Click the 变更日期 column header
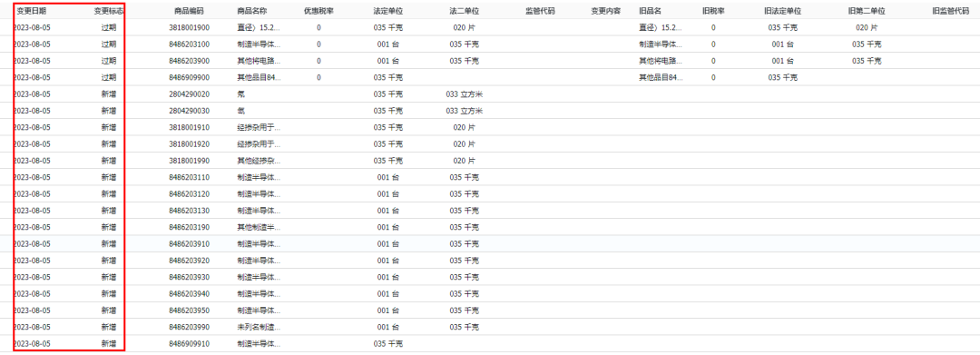The image size is (980, 355). pyautogui.click(x=31, y=11)
